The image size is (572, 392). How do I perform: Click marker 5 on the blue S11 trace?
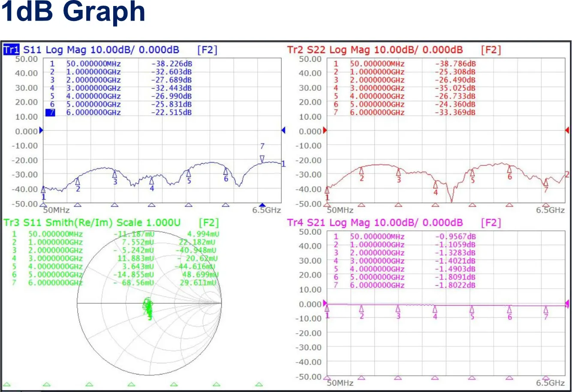(x=188, y=174)
